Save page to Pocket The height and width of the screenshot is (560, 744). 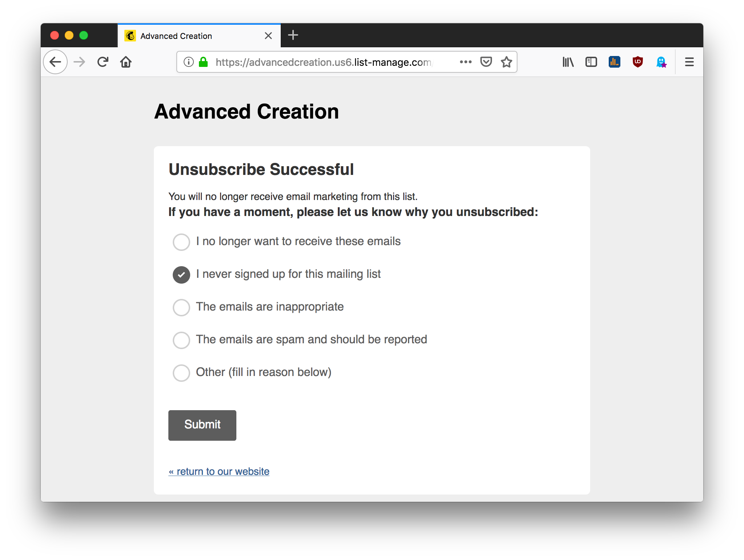pyautogui.click(x=486, y=62)
